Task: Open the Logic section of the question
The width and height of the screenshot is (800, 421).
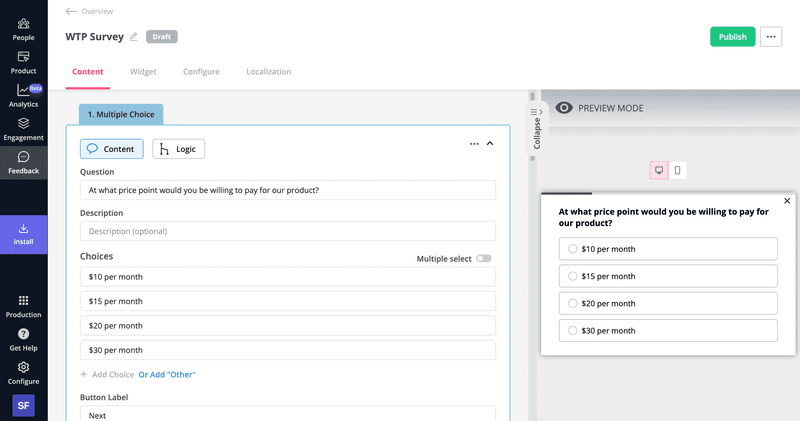Action: 178,149
